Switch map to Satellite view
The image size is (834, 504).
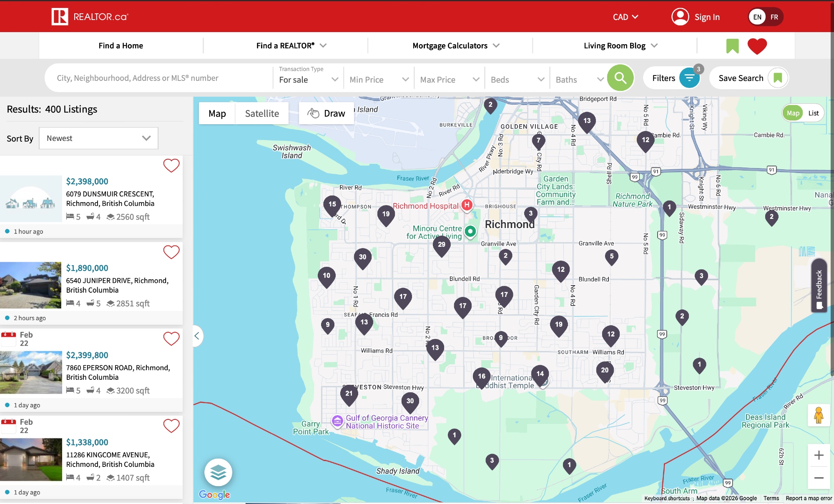coord(262,113)
